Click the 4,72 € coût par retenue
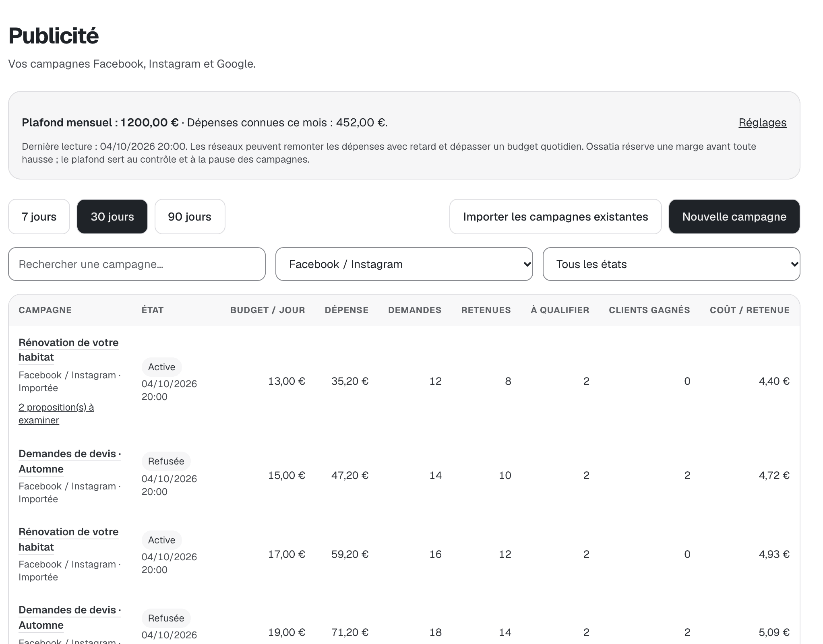Viewport: 823px width, 644px height. point(774,475)
